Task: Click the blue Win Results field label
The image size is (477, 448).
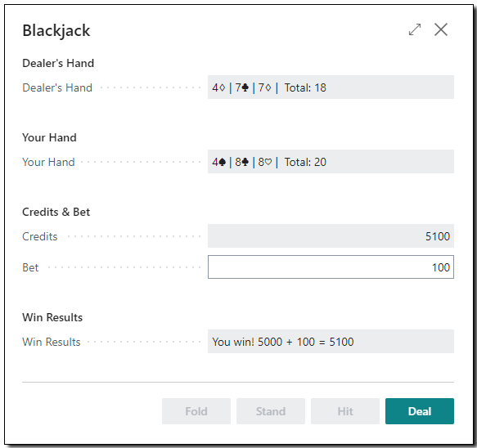Action: point(52,342)
